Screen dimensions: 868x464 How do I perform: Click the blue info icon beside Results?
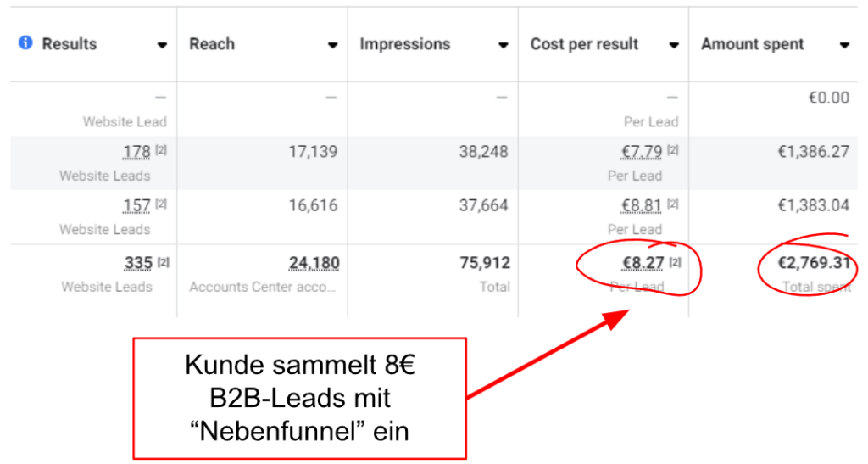[x=26, y=43]
